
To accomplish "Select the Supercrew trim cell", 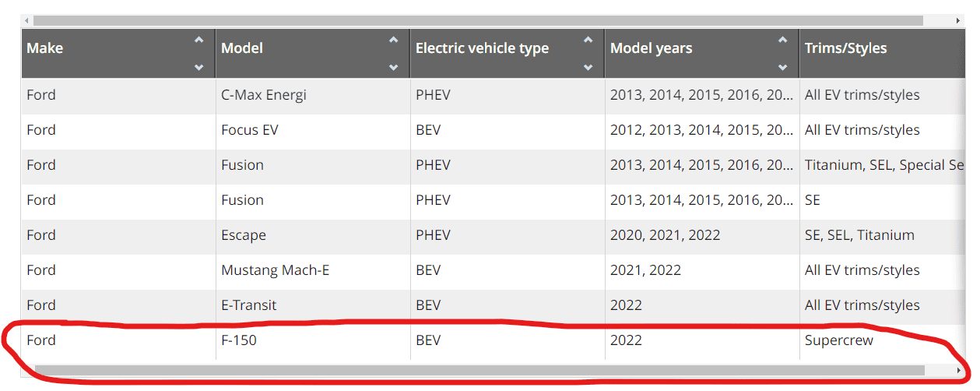I will tap(839, 340).
